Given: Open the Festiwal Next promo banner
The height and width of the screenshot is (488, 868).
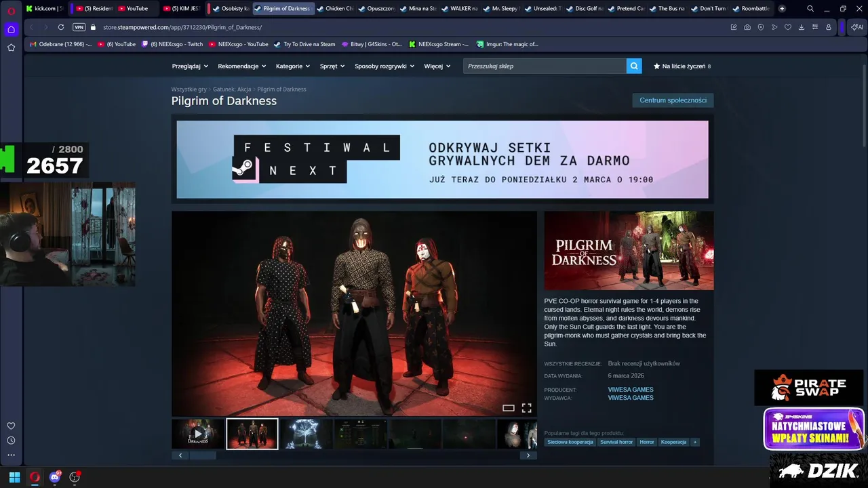Looking at the screenshot, I should tap(442, 159).
